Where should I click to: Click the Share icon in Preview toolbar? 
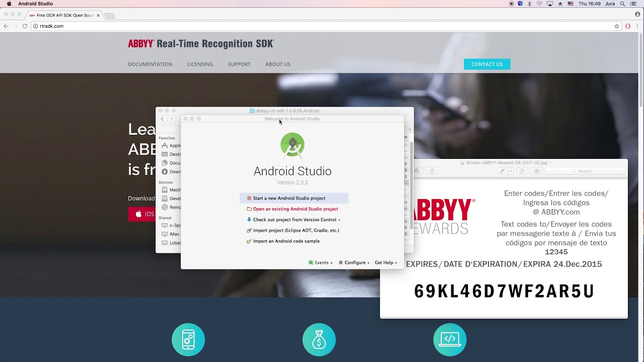pyautogui.click(x=432, y=171)
